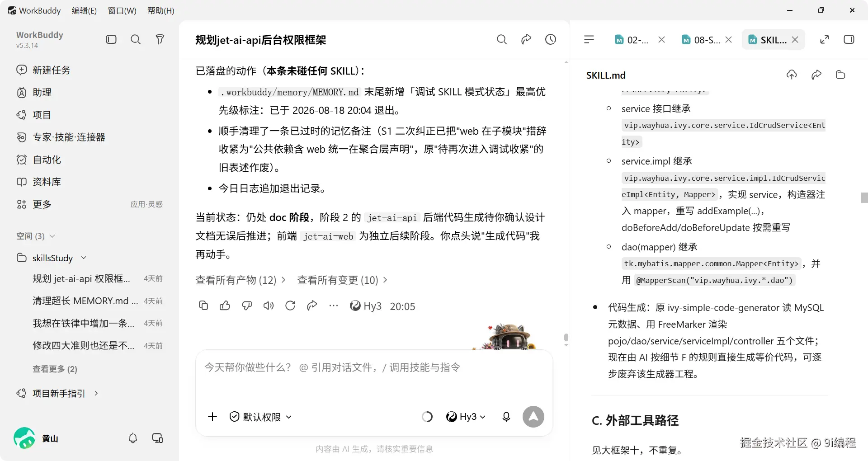Expand the preview panel to fullscreen

tap(825, 39)
